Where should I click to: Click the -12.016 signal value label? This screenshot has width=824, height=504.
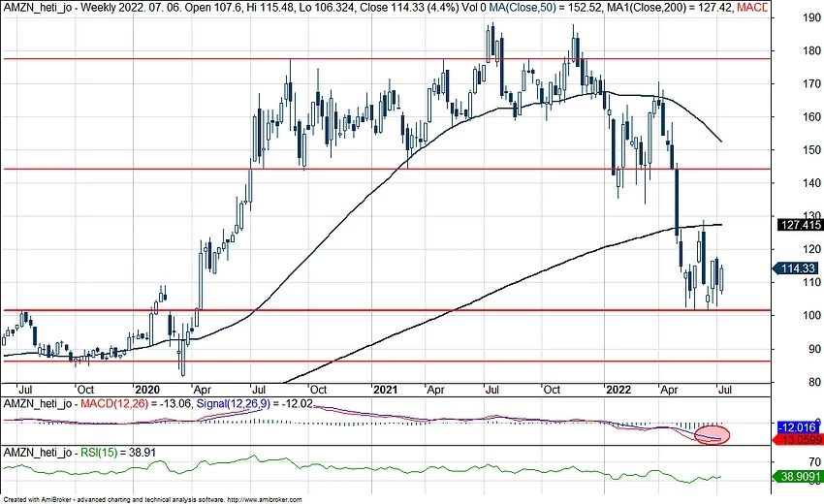tap(797, 427)
